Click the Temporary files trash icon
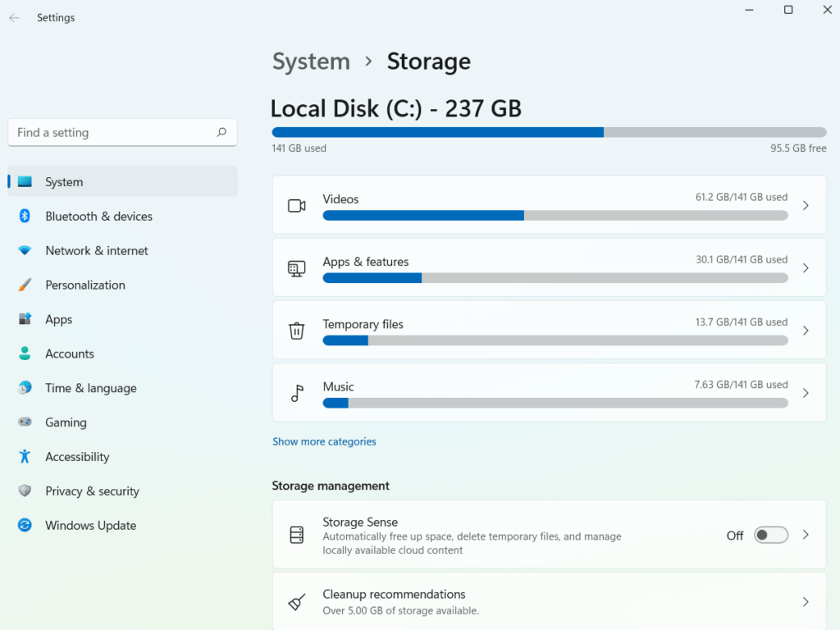This screenshot has height=630, width=840. [x=296, y=331]
